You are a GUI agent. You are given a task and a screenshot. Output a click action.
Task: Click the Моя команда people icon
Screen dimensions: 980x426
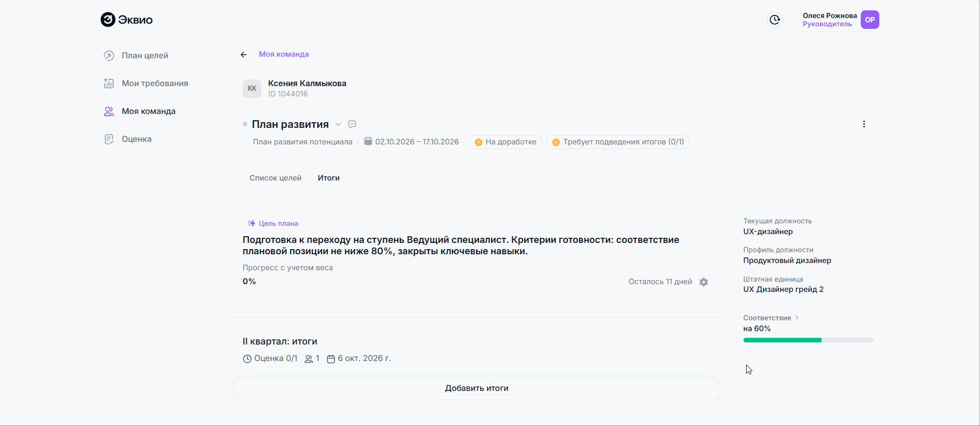pos(109,111)
